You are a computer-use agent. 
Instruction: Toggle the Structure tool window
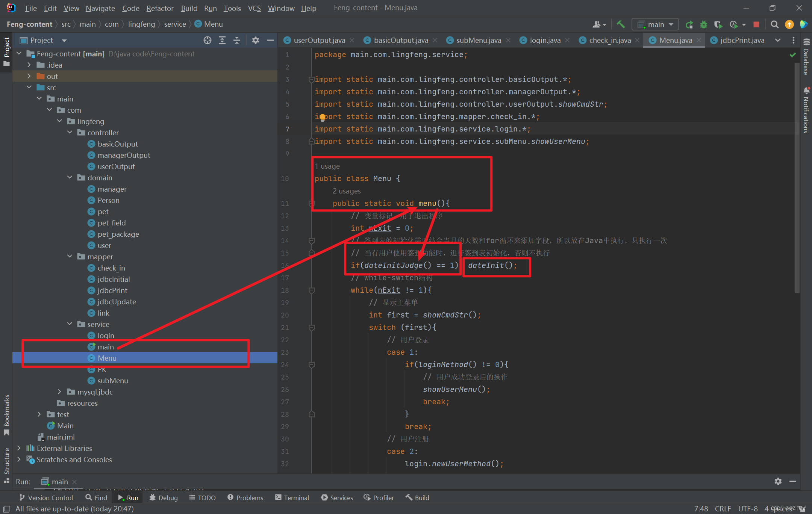click(6, 464)
